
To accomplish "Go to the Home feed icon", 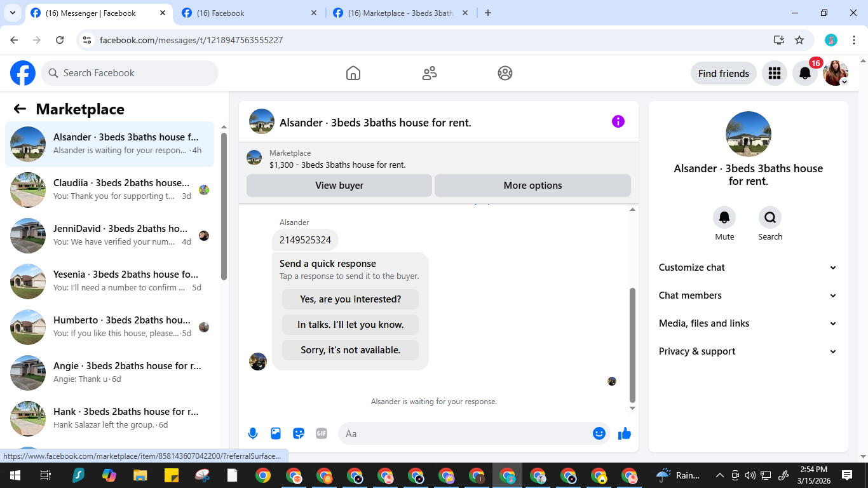I will pos(353,73).
